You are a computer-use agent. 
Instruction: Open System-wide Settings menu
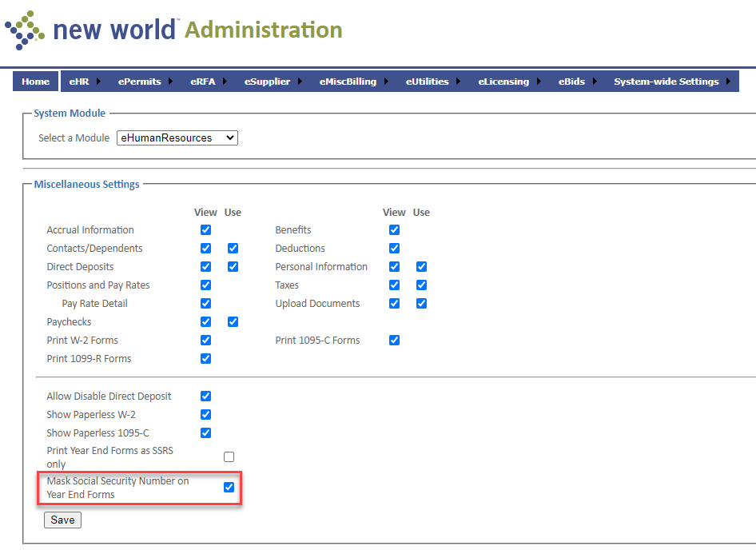pos(666,82)
